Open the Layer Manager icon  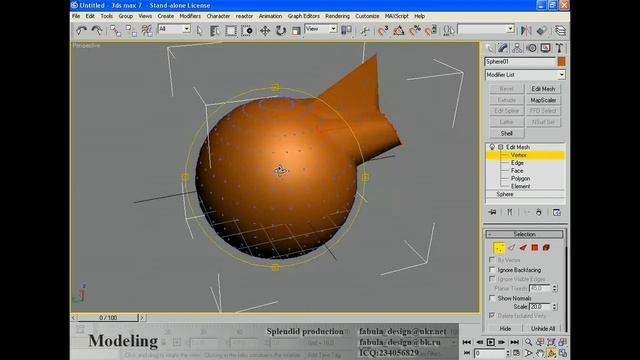tap(560, 31)
